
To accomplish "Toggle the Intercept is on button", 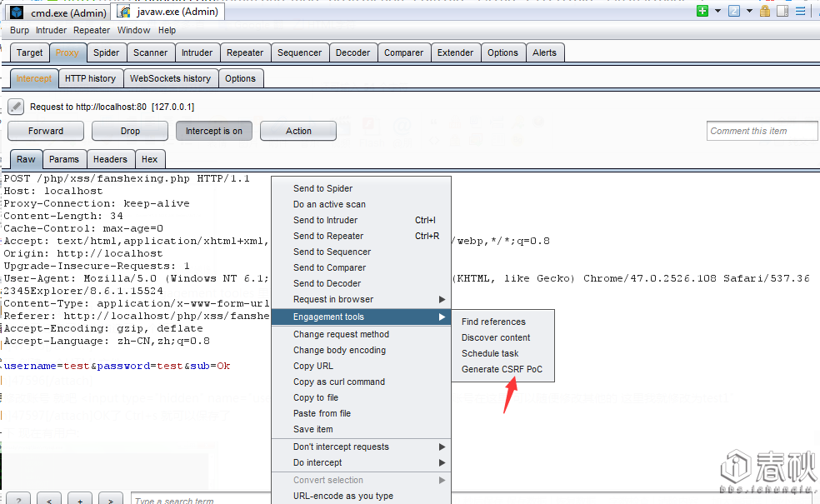I will (x=214, y=132).
